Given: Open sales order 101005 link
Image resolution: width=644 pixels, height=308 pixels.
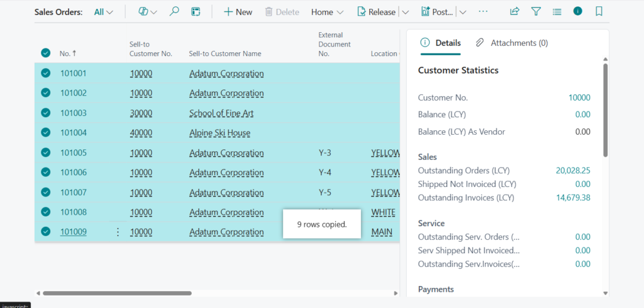Looking at the screenshot, I should (73, 152).
